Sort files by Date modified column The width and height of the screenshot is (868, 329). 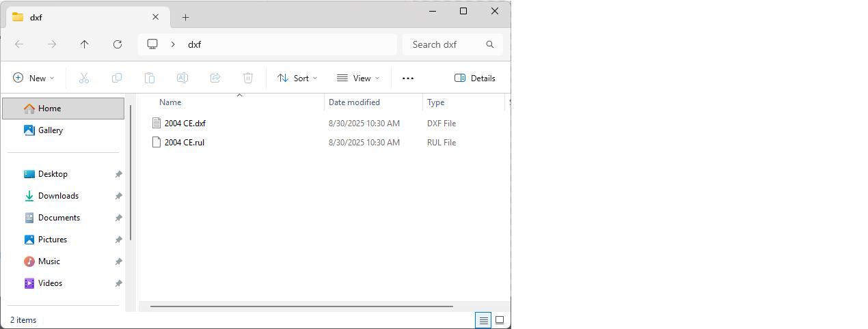point(354,102)
